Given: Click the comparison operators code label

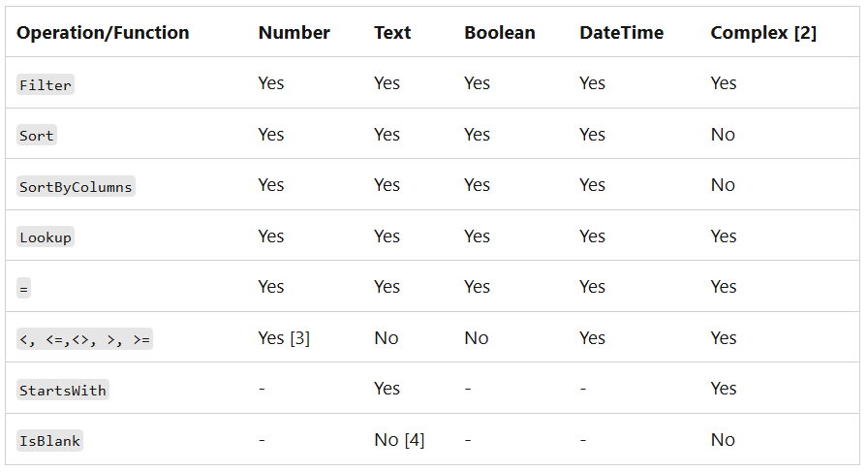Looking at the screenshot, I should [x=85, y=339].
